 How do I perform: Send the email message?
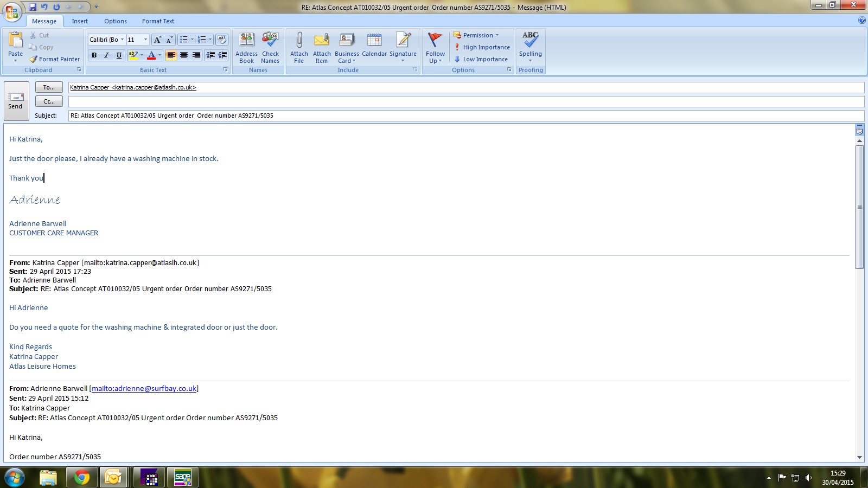click(16, 101)
